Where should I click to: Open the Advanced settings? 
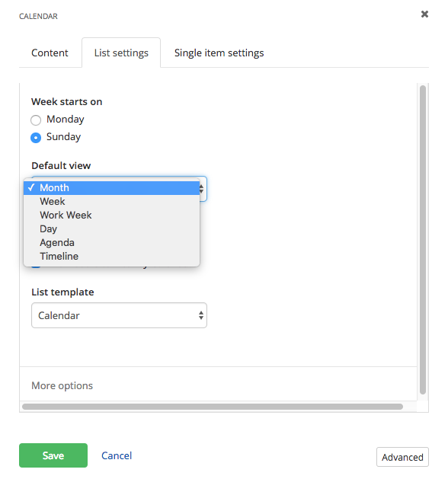click(402, 457)
